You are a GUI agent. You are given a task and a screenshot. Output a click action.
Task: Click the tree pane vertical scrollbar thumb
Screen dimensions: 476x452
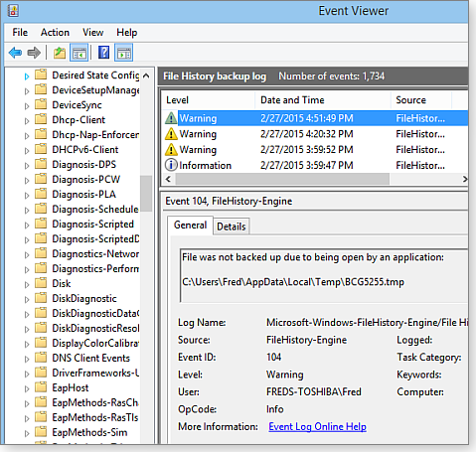146,194
